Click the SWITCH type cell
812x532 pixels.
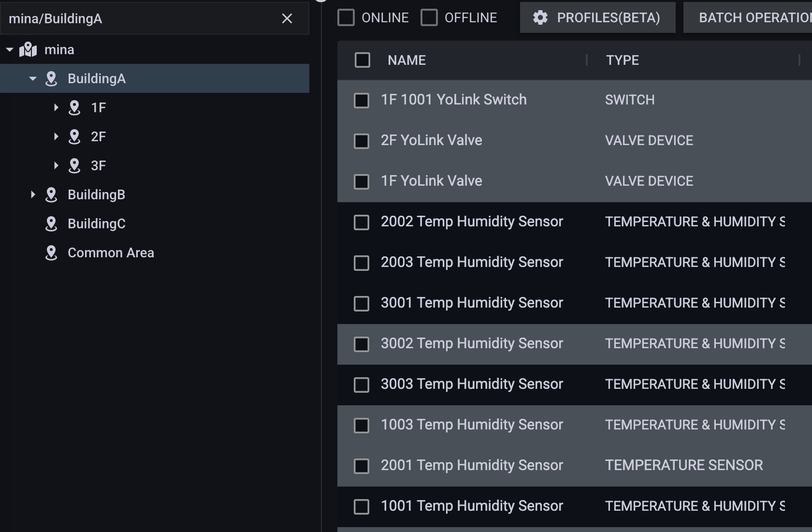[x=630, y=100]
